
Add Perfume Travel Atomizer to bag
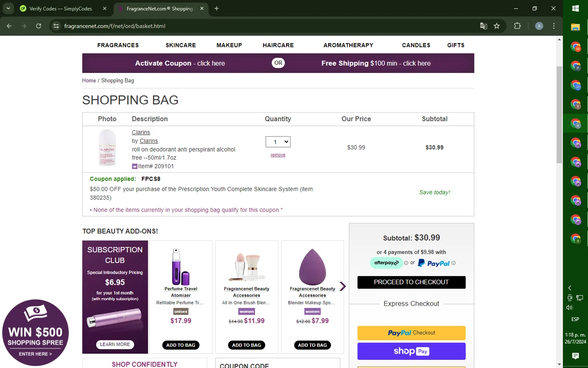(x=181, y=345)
